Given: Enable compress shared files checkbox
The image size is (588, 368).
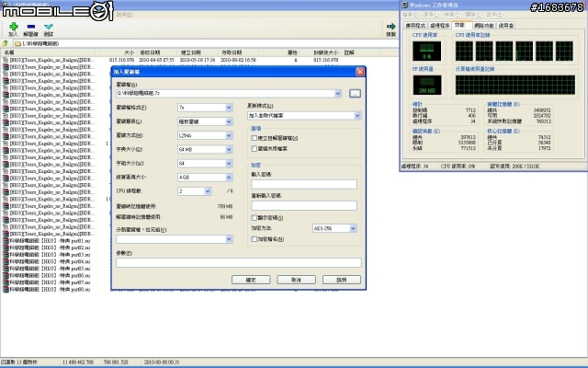Looking at the screenshot, I should click(254, 149).
